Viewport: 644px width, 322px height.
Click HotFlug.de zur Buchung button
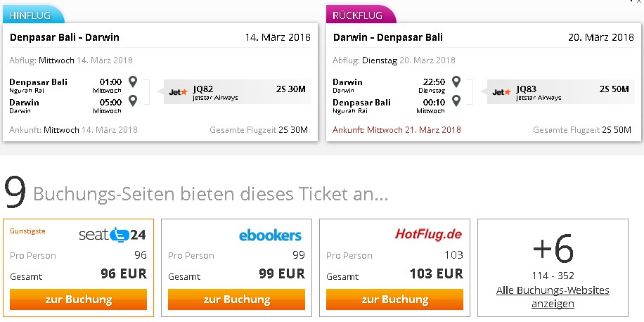394,300
